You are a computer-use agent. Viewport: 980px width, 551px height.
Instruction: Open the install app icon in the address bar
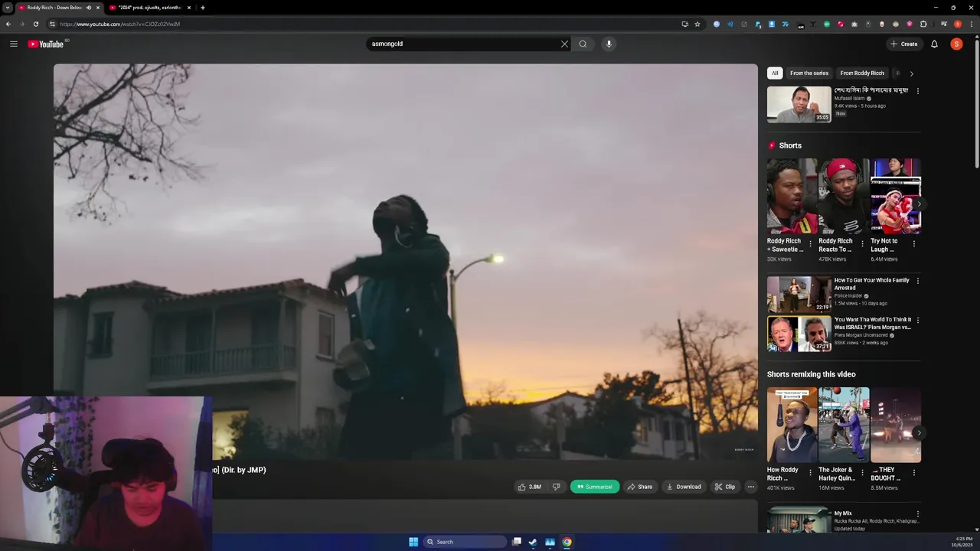(684, 24)
